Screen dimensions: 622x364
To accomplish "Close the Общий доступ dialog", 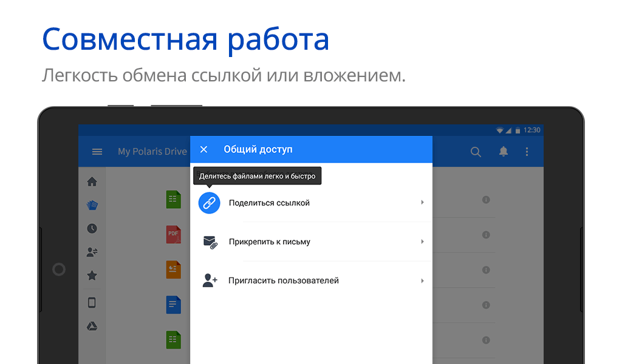I will 203,149.
